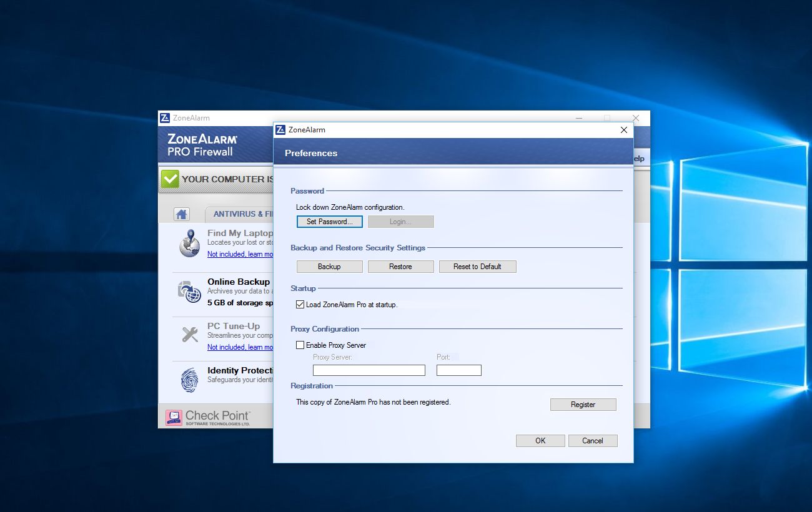This screenshot has width=812, height=512.
Task: Click the Find My Laptop globe icon
Action: 189,244
